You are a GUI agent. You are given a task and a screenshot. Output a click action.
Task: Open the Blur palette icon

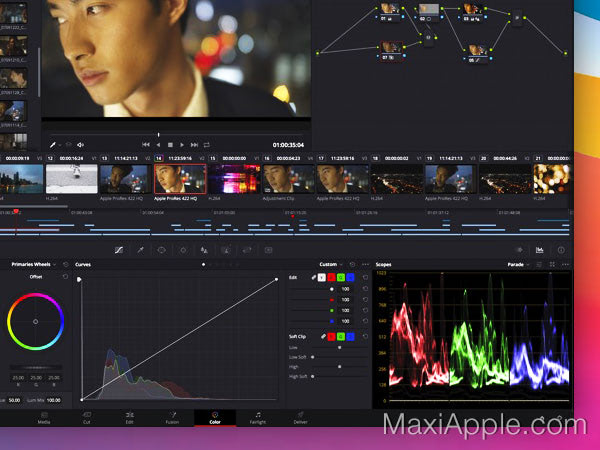[204, 250]
